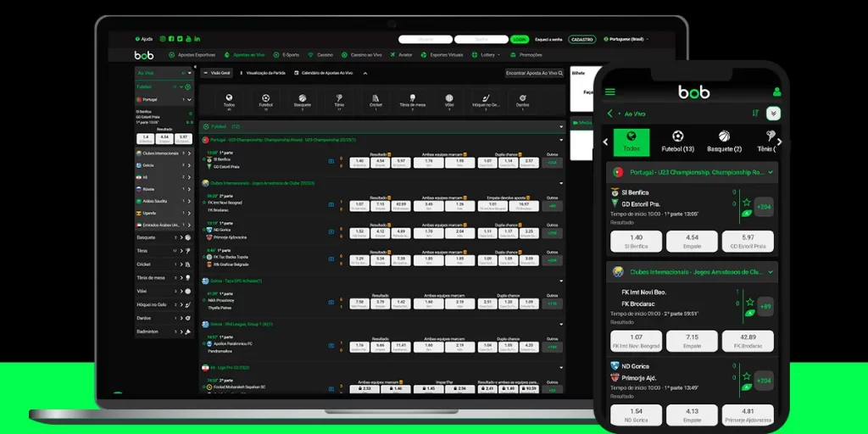The image size is (868, 434).
Task: Expand Basquete in the laptop sidebar
Action: tap(181, 237)
